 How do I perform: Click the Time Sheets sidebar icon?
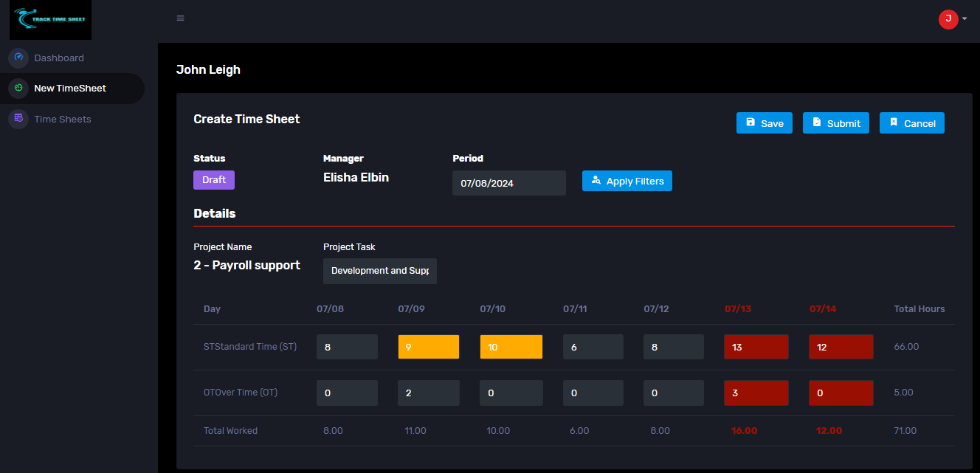click(18, 119)
